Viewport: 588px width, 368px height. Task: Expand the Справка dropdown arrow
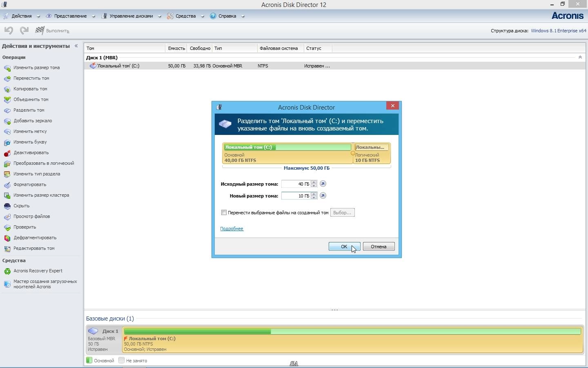pyautogui.click(x=243, y=16)
